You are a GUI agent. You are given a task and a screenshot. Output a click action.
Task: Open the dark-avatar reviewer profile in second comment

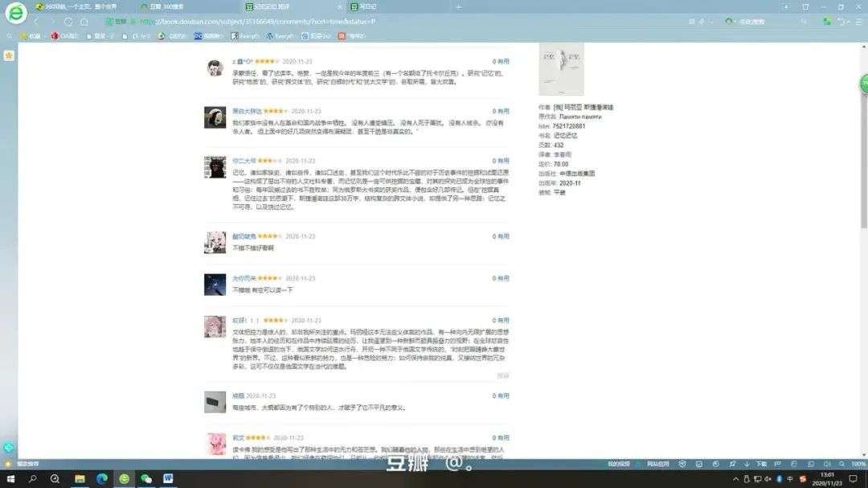point(215,117)
